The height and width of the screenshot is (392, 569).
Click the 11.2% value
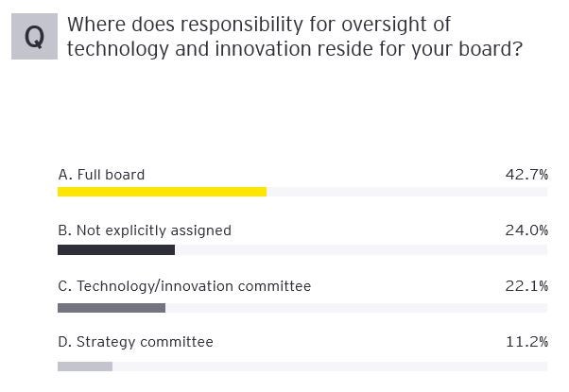coord(526,342)
